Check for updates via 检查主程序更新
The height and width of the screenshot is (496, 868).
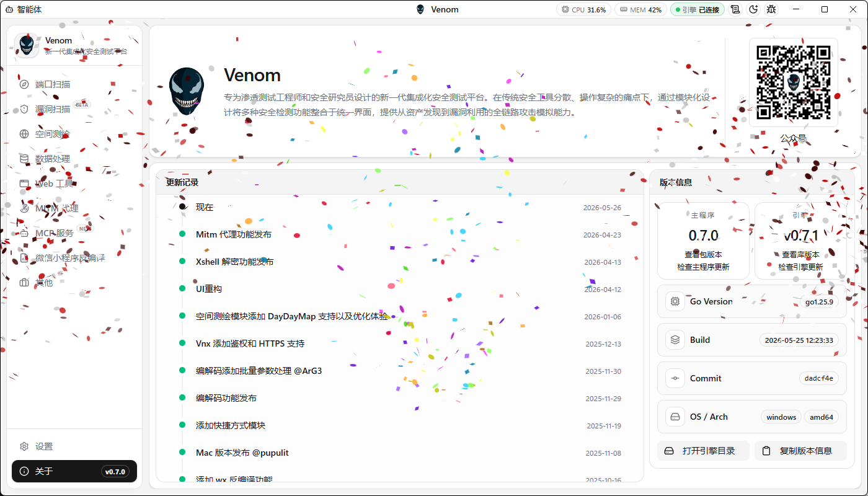[x=703, y=267]
